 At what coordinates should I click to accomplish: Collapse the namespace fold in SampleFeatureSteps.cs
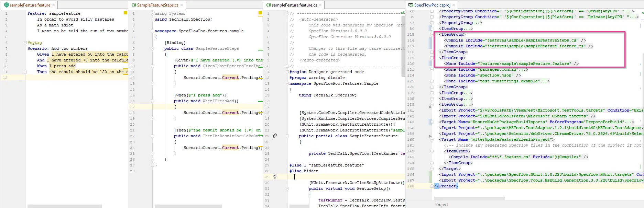pos(152,31)
